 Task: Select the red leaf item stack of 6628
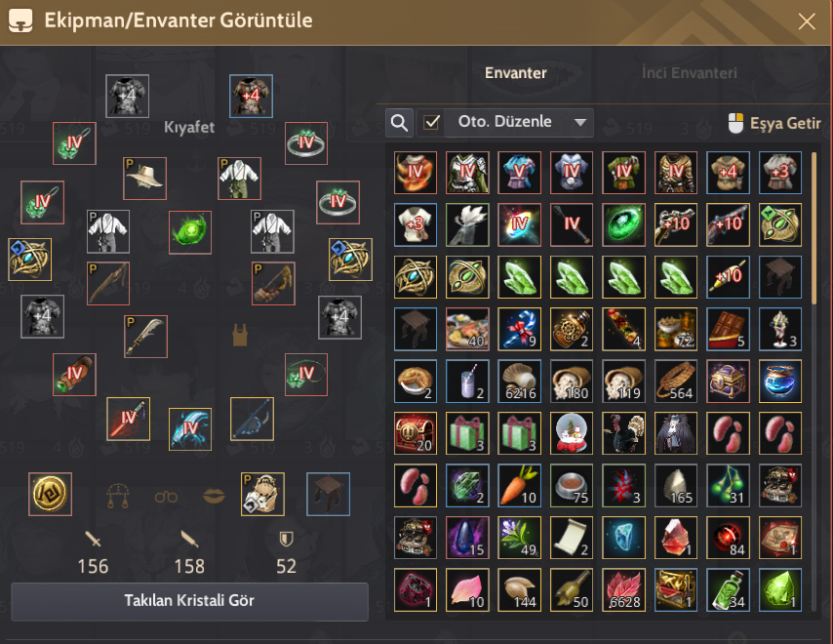(x=623, y=589)
